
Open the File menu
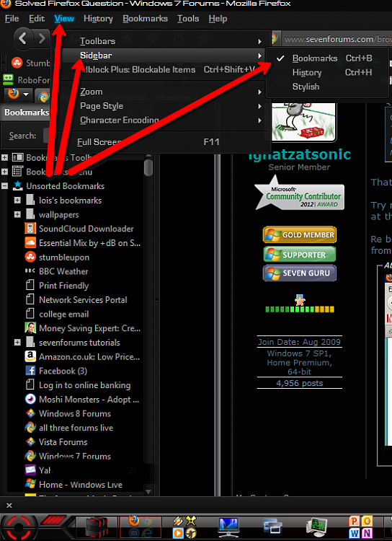(12, 19)
